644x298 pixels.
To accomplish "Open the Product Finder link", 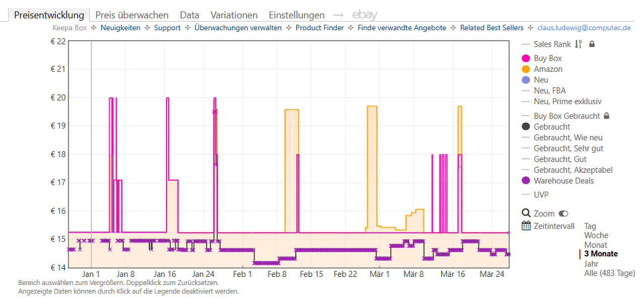I will [319, 28].
